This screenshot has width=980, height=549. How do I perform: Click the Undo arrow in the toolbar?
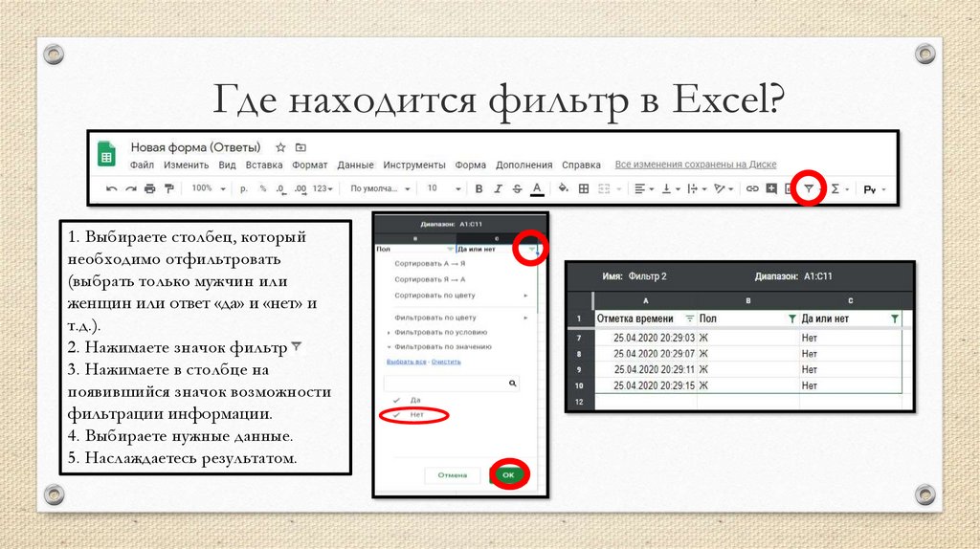pyautogui.click(x=112, y=188)
